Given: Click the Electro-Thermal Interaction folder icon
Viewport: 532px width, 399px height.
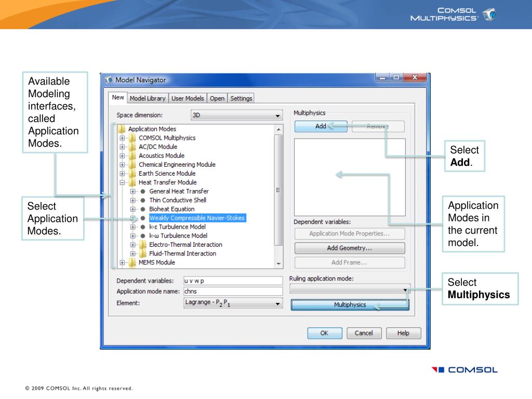Looking at the screenshot, I should [143, 244].
